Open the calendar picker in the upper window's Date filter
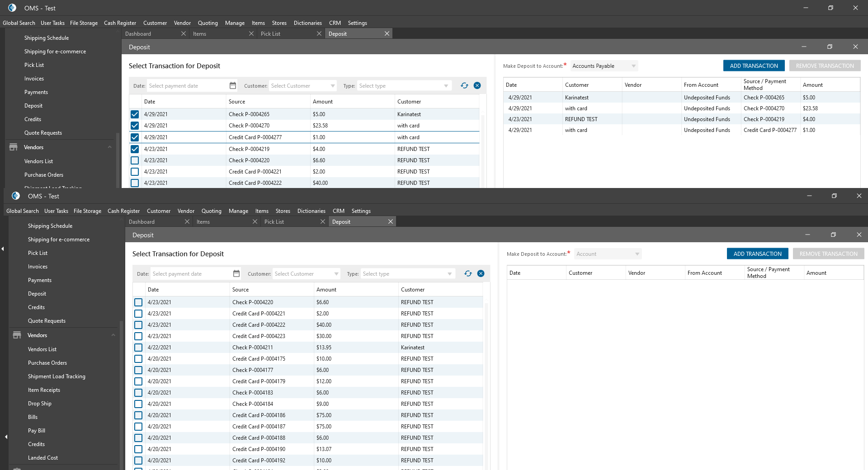868x470 pixels. (233, 86)
